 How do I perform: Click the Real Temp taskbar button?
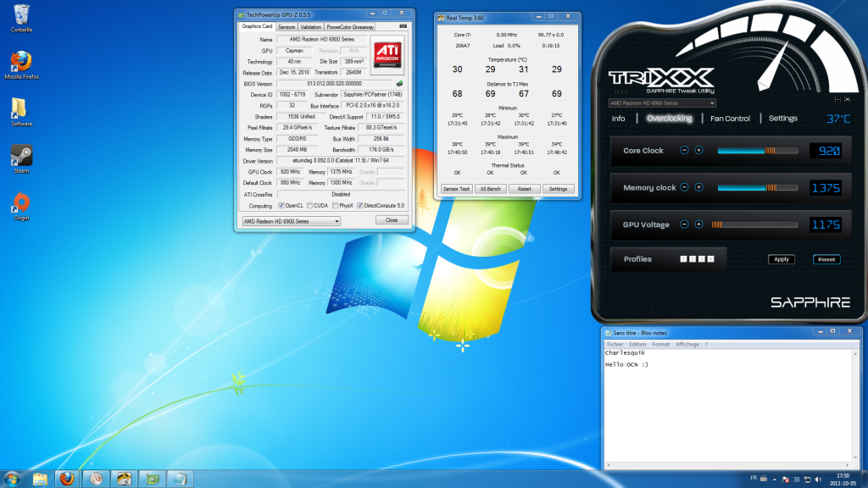[x=124, y=479]
